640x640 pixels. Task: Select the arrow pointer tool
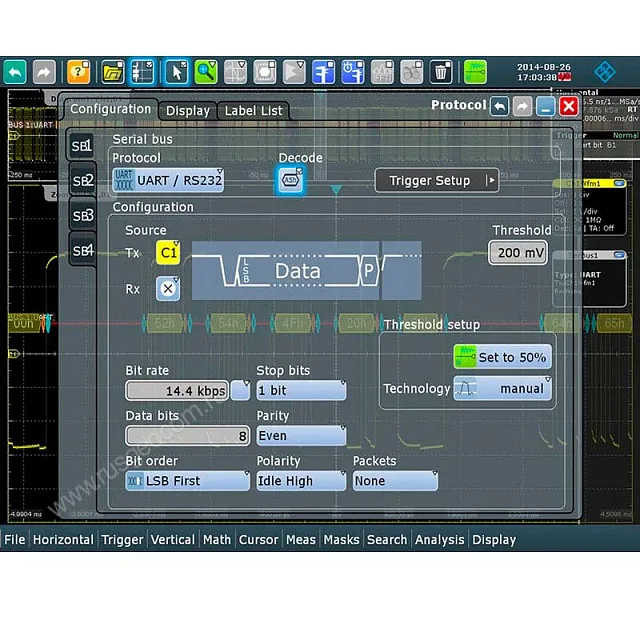[x=176, y=72]
